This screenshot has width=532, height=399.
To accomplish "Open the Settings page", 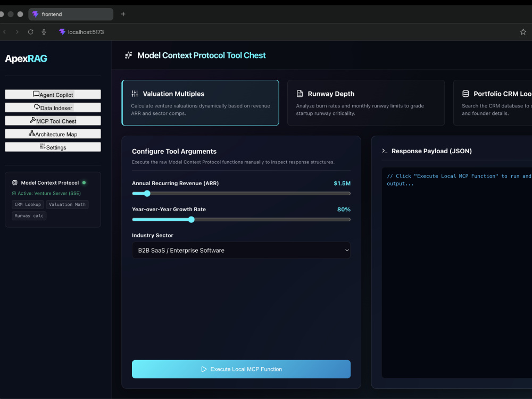I will click(x=53, y=147).
